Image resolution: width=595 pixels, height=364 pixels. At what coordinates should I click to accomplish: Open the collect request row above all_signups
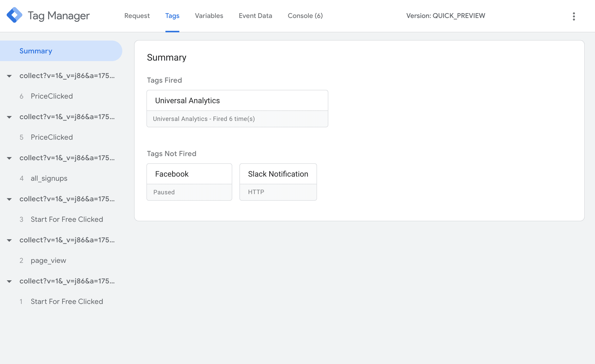pos(67,158)
